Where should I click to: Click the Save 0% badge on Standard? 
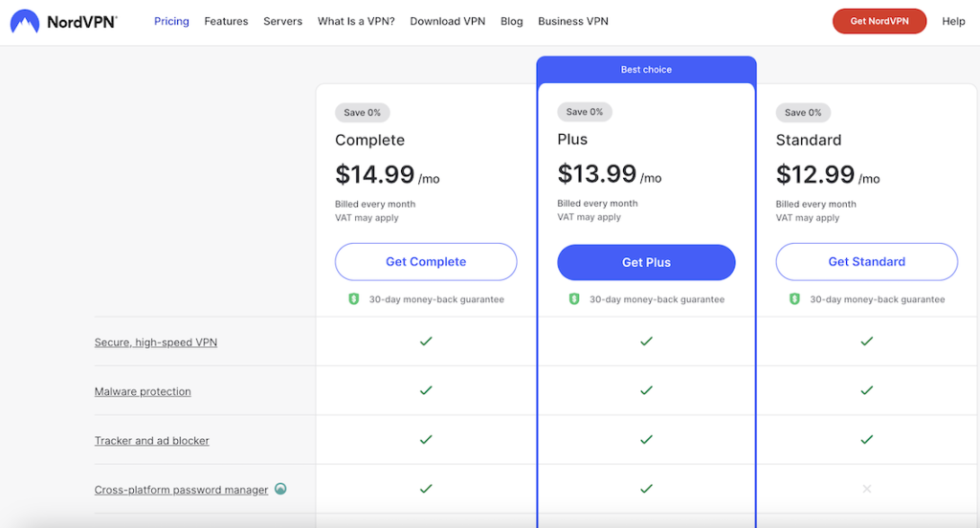pyautogui.click(x=803, y=113)
